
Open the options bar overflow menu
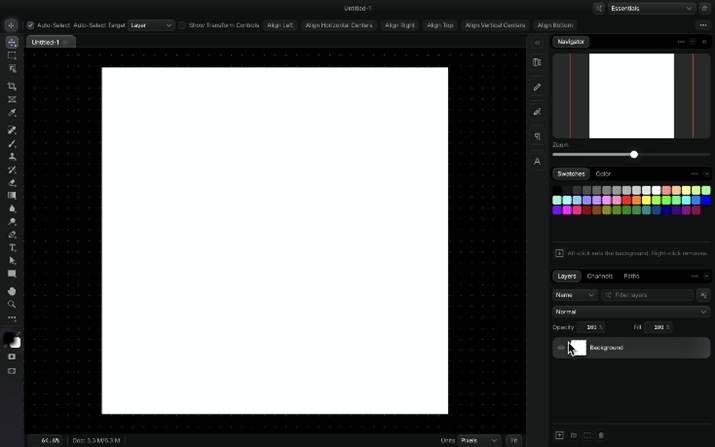(x=703, y=25)
